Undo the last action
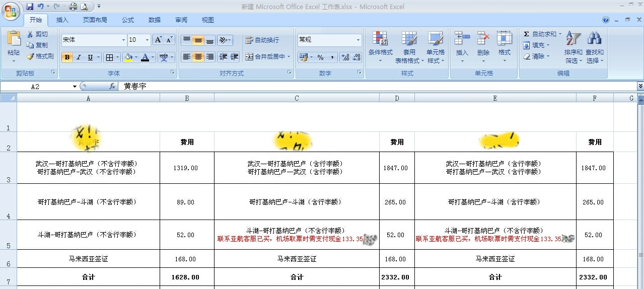644x289 pixels. point(41,7)
